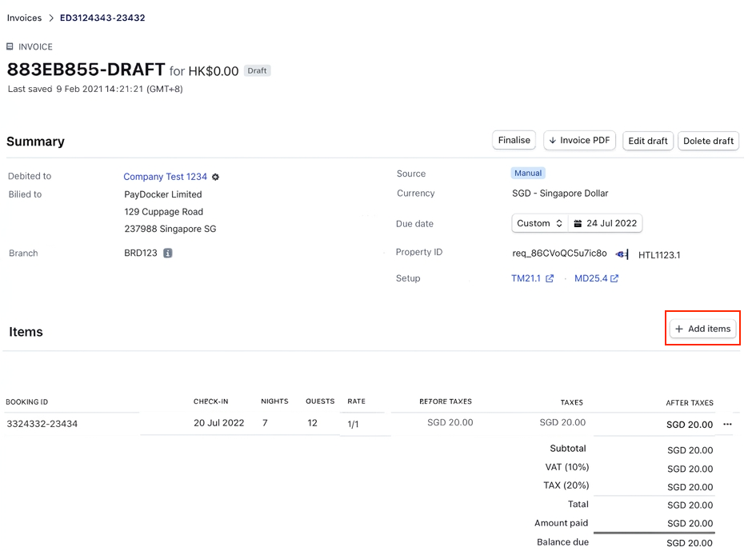Click the Delete draft button
Screen dimensions: 756x551
click(x=708, y=141)
